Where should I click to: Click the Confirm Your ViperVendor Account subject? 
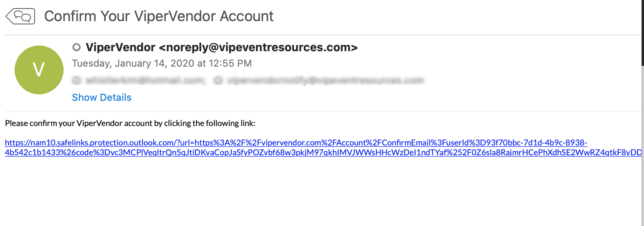tap(159, 16)
